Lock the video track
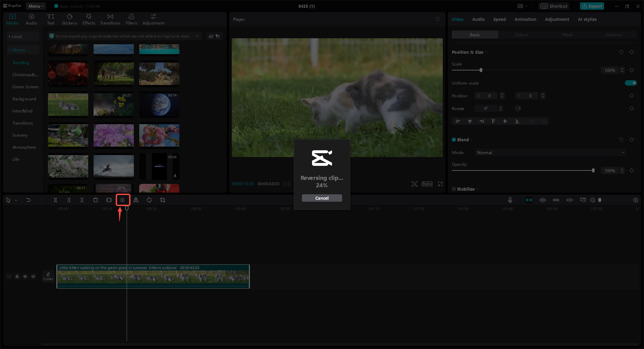The height and width of the screenshot is (349, 644). (17, 277)
